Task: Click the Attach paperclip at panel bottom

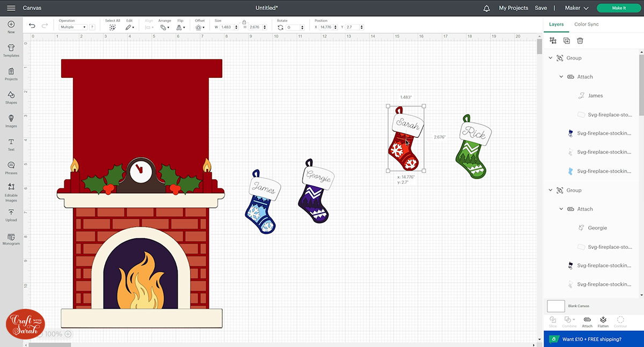Action: coord(587,321)
